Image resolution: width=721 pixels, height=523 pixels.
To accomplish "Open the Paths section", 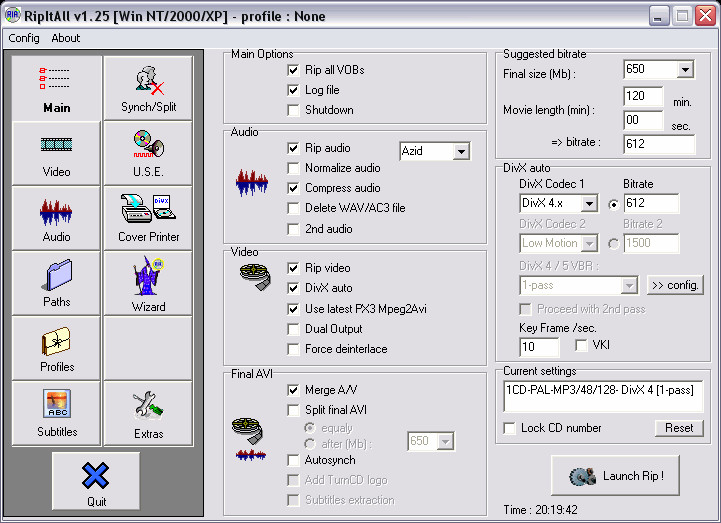I will pyautogui.click(x=57, y=283).
